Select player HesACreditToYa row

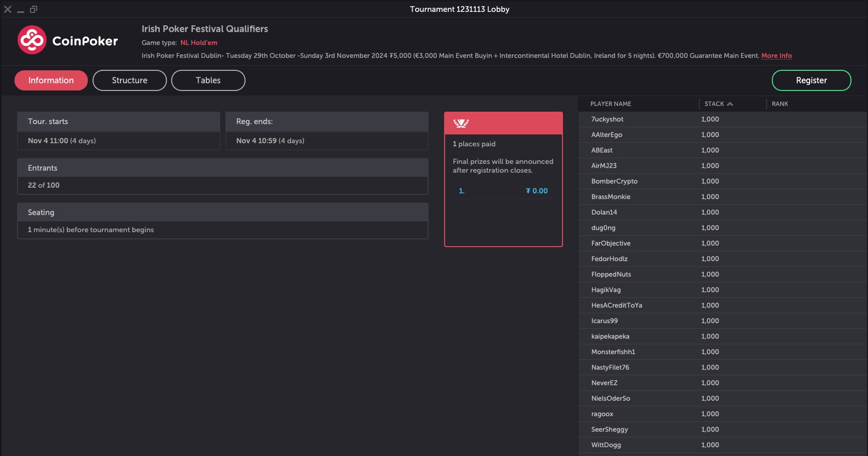(x=616, y=306)
